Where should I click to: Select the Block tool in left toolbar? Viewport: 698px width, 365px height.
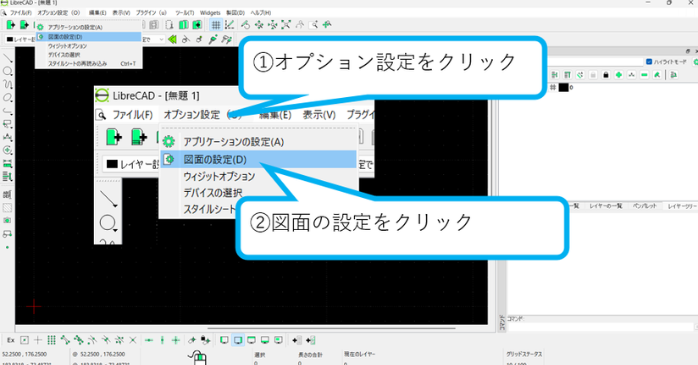pyautogui.click(x=8, y=234)
